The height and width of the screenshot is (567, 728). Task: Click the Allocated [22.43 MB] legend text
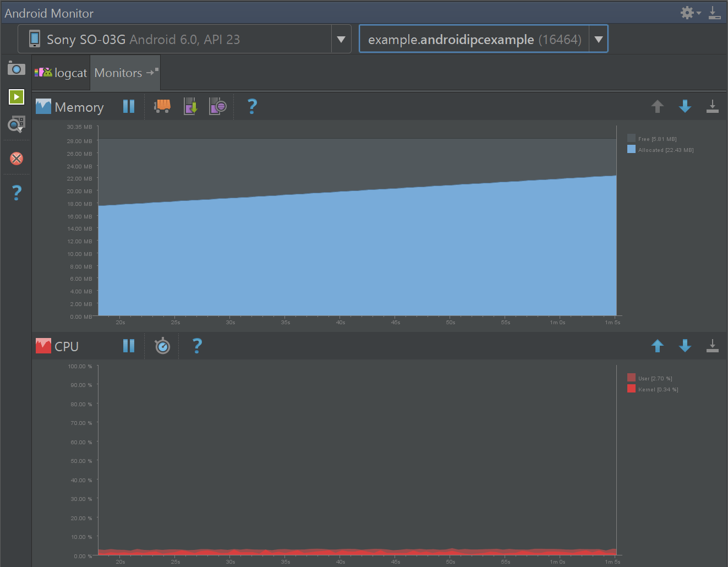(x=666, y=150)
